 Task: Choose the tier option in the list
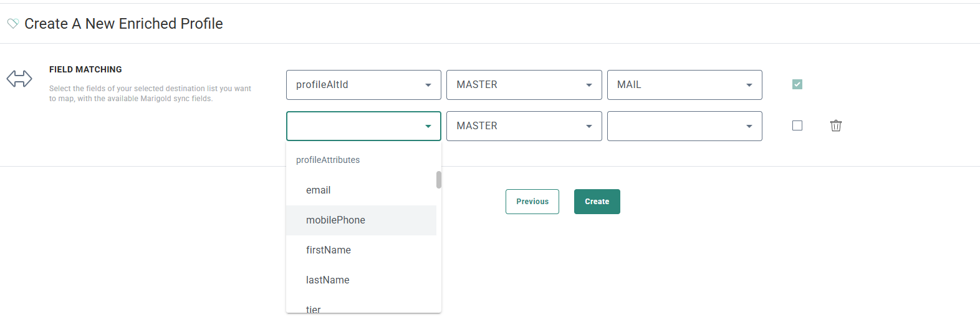(x=314, y=308)
